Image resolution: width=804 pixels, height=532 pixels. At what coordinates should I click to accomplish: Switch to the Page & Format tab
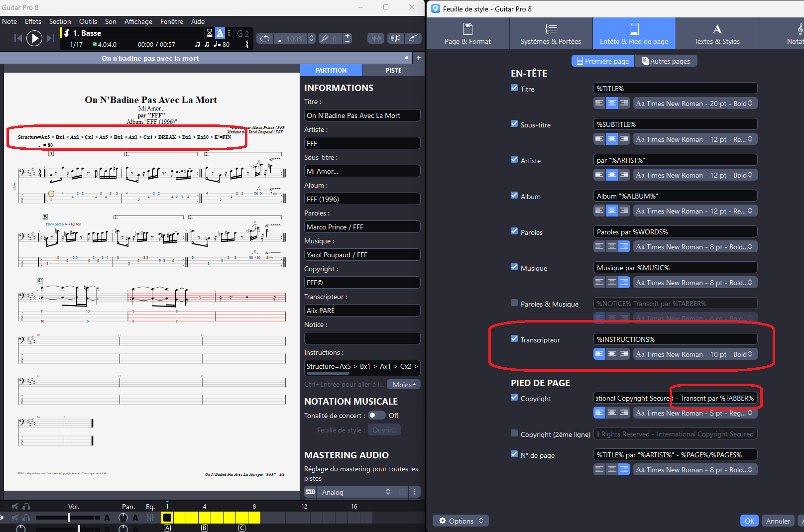pyautogui.click(x=467, y=33)
